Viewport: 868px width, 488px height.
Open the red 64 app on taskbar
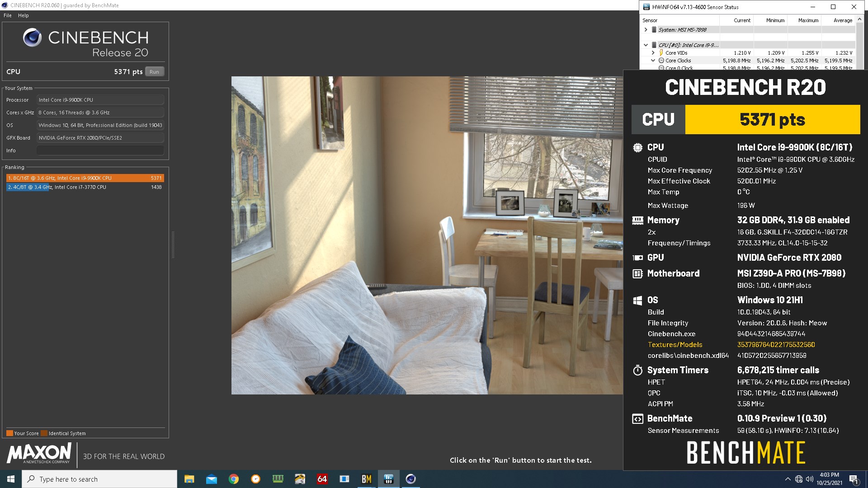322,479
